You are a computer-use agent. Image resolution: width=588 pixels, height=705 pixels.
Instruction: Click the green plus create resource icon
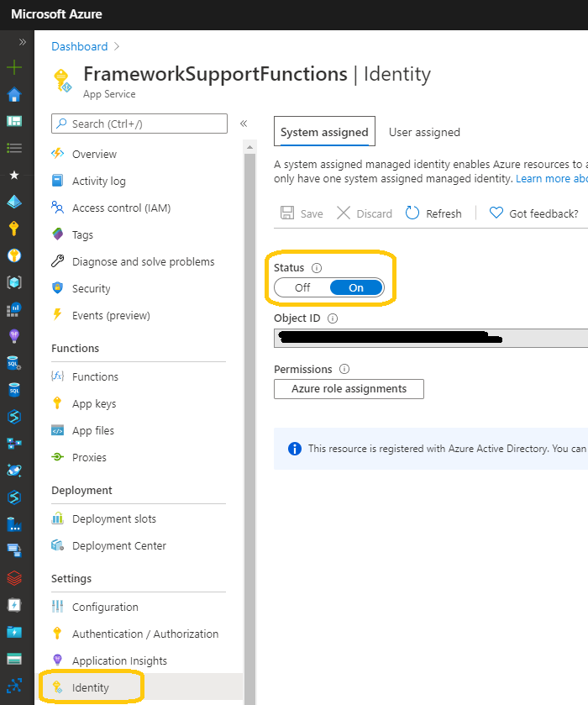coord(14,67)
